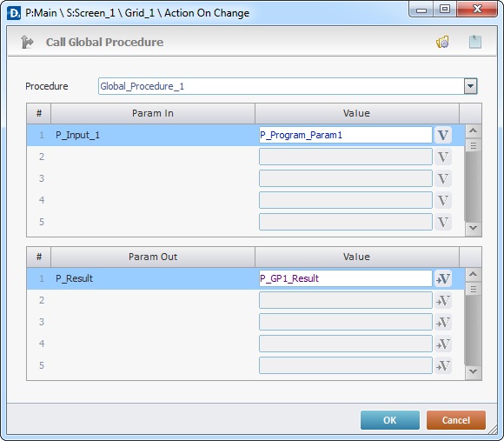Screen dimensions: 504x441
Task: Cancel the Call Global Procedure dialog
Action: 456,420
